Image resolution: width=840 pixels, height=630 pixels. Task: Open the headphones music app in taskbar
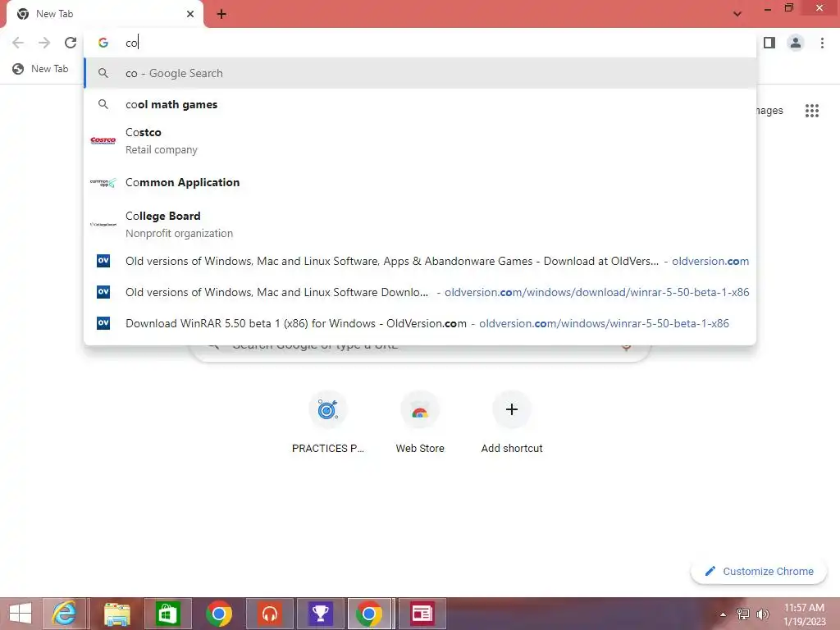(x=270, y=614)
